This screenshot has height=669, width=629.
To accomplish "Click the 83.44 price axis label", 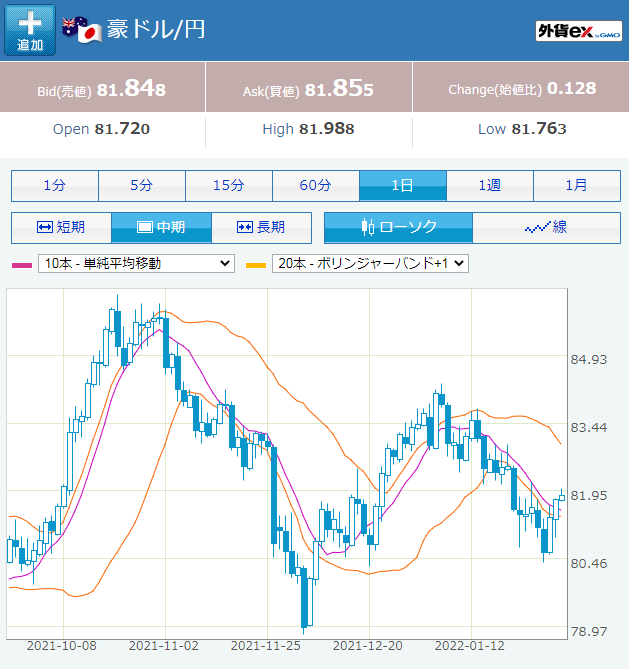I will [589, 428].
